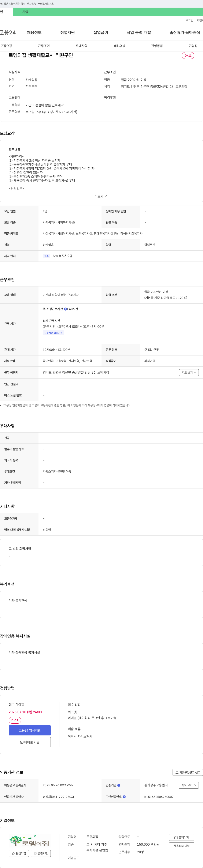203x868 pixels.
Task: Expand job description with 더보기
Action: click(101, 196)
